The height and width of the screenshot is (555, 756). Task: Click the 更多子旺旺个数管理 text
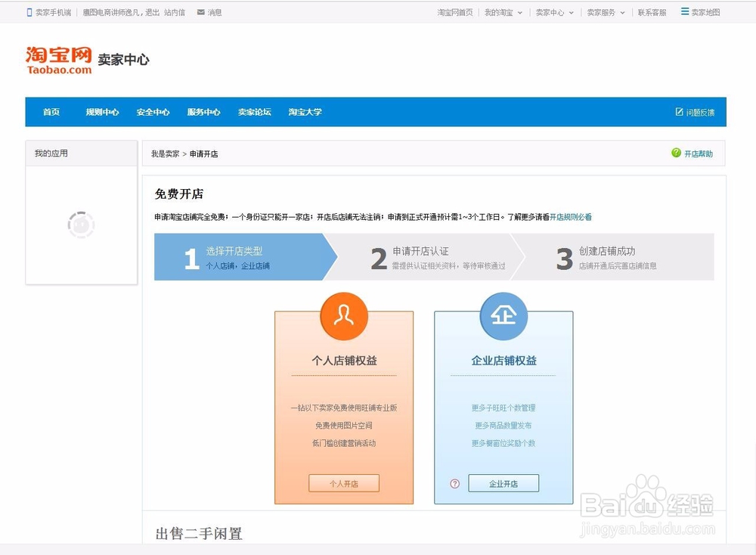[x=503, y=408]
